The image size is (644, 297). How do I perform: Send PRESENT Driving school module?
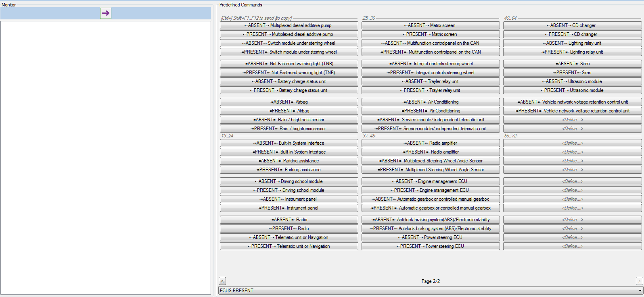pyautogui.click(x=289, y=190)
